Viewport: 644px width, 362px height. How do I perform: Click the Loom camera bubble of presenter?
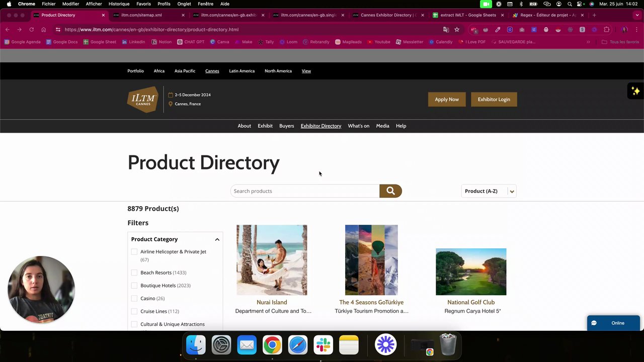pyautogui.click(x=41, y=289)
